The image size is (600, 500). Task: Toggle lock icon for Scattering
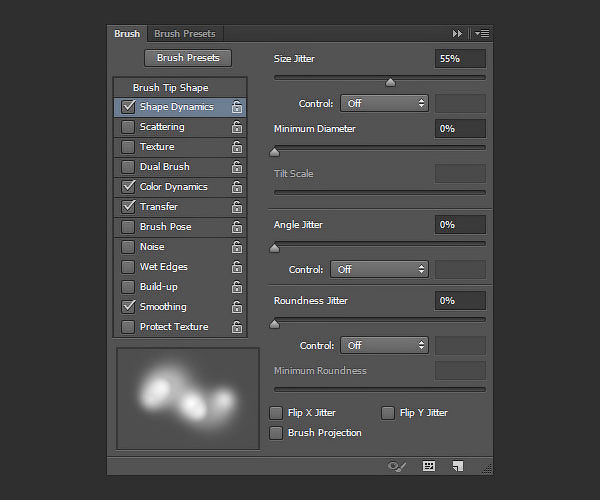tap(237, 127)
